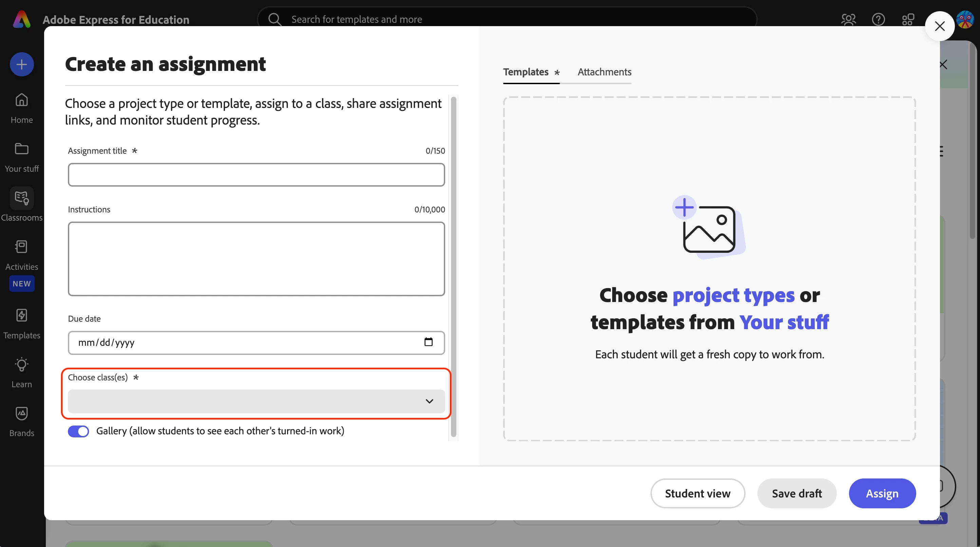980x547 pixels.
Task: Open the project types link
Action: pyautogui.click(x=734, y=295)
